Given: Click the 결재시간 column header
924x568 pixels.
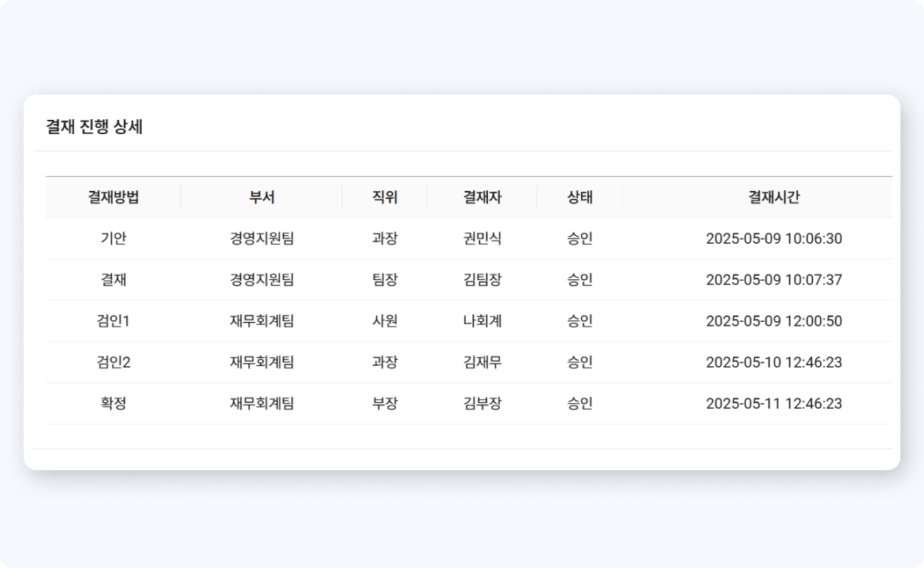Looking at the screenshot, I should tap(773, 197).
